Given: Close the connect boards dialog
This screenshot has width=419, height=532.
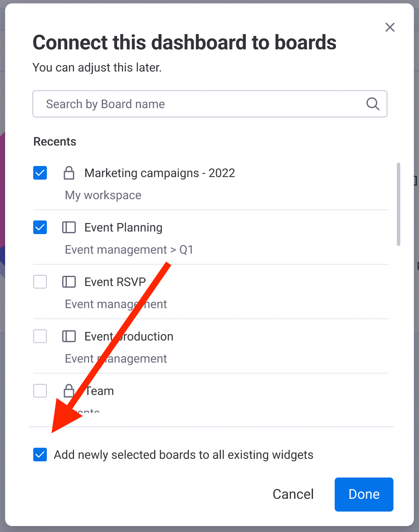Looking at the screenshot, I should point(390,27).
